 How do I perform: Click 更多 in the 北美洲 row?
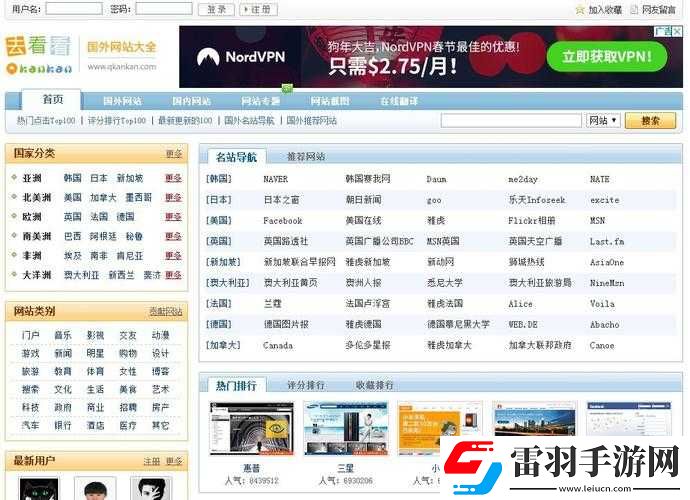click(173, 197)
